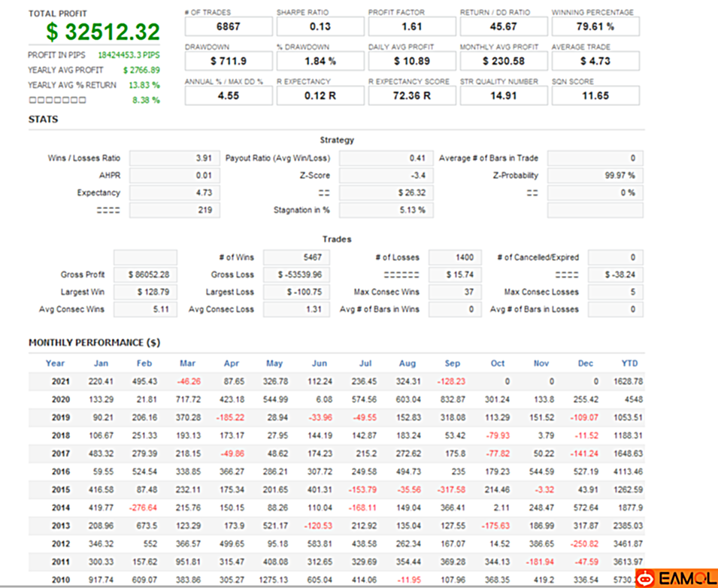This screenshot has height=588, width=718.
Task: Click the total profit amount $32512.32
Action: [x=103, y=32]
